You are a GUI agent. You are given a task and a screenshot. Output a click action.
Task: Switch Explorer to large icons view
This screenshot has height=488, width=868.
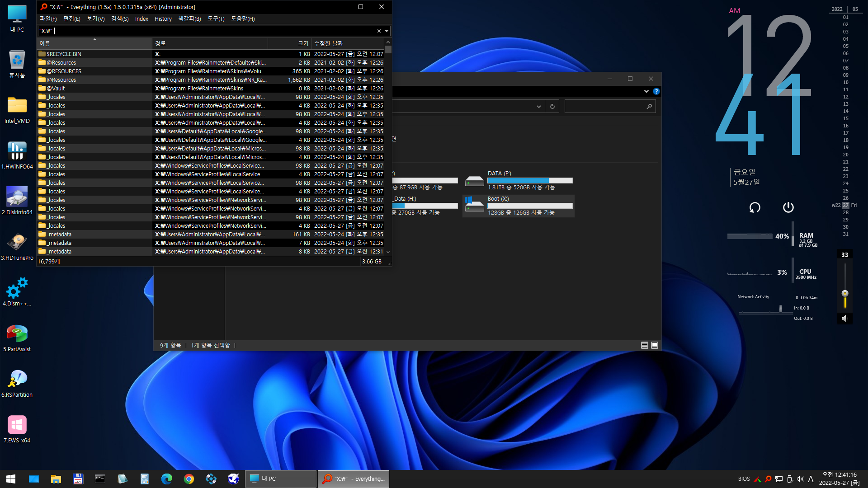(x=655, y=345)
